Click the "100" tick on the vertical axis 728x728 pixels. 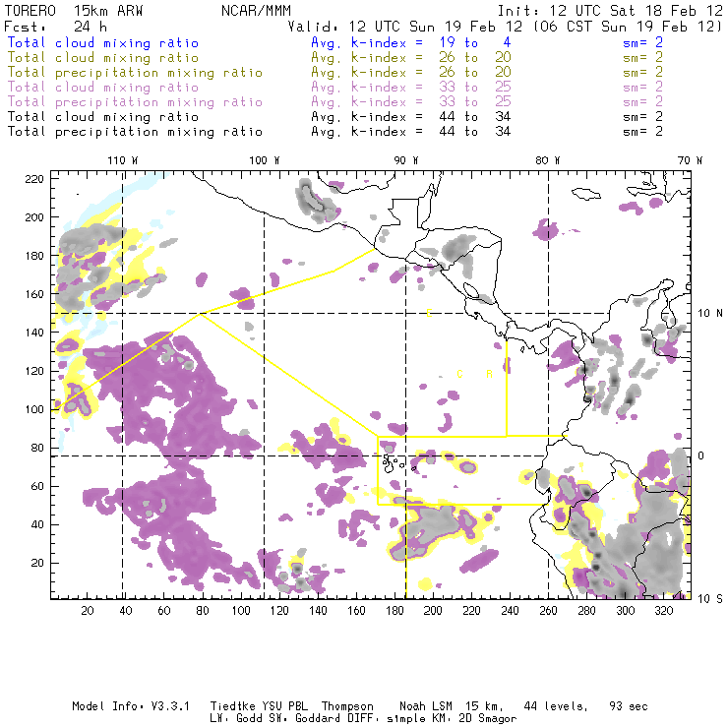[x=33, y=409]
